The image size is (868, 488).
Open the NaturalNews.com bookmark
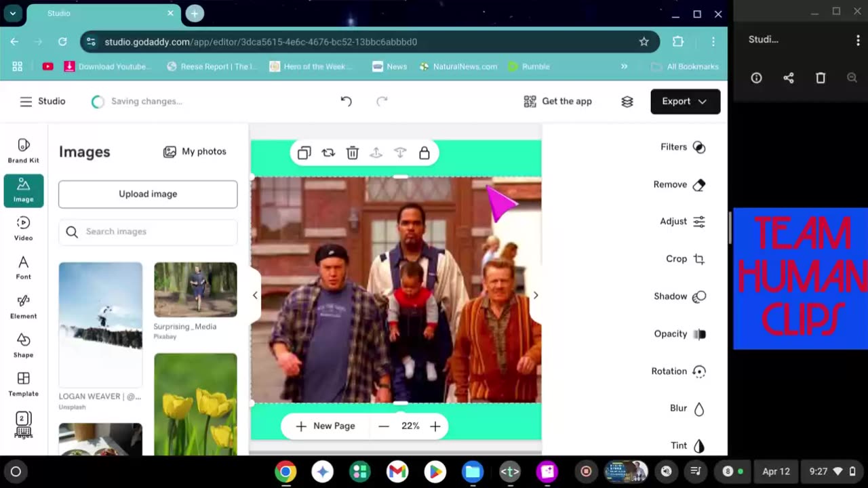(x=458, y=66)
